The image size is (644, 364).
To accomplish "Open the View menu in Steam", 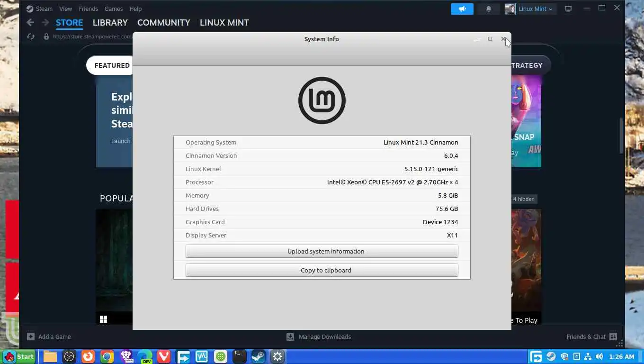I will (x=66, y=9).
